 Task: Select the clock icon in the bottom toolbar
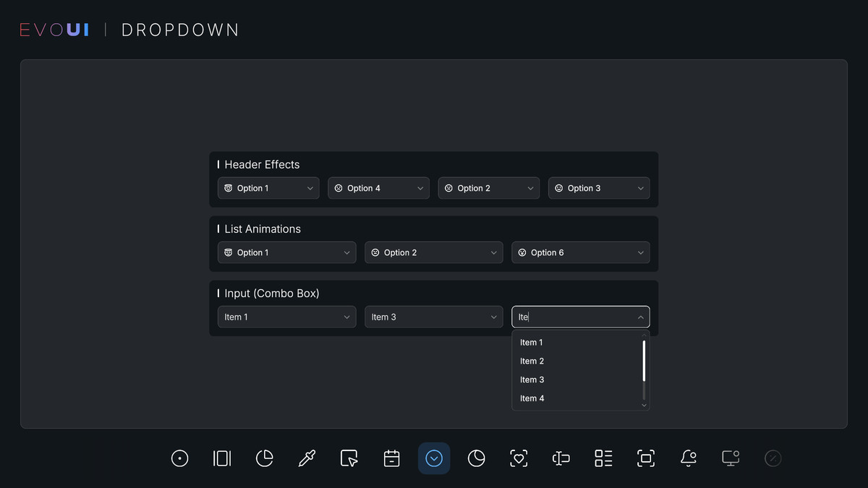[x=476, y=458]
